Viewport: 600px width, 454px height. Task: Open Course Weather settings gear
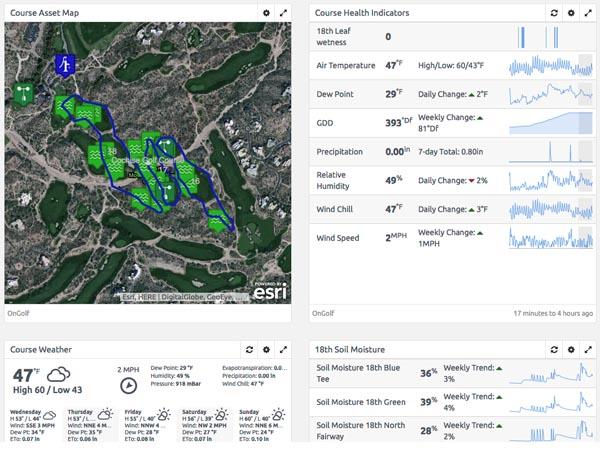(266, 349)
